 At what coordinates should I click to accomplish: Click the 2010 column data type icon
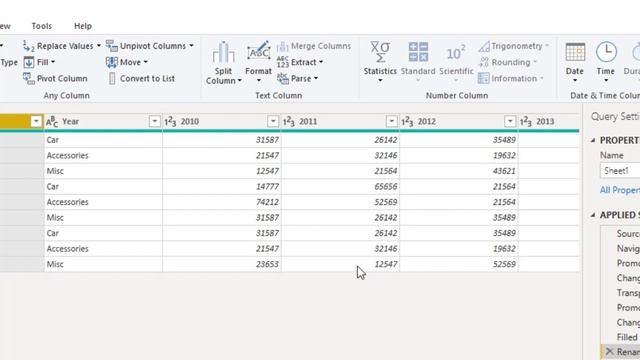[170, 121]
